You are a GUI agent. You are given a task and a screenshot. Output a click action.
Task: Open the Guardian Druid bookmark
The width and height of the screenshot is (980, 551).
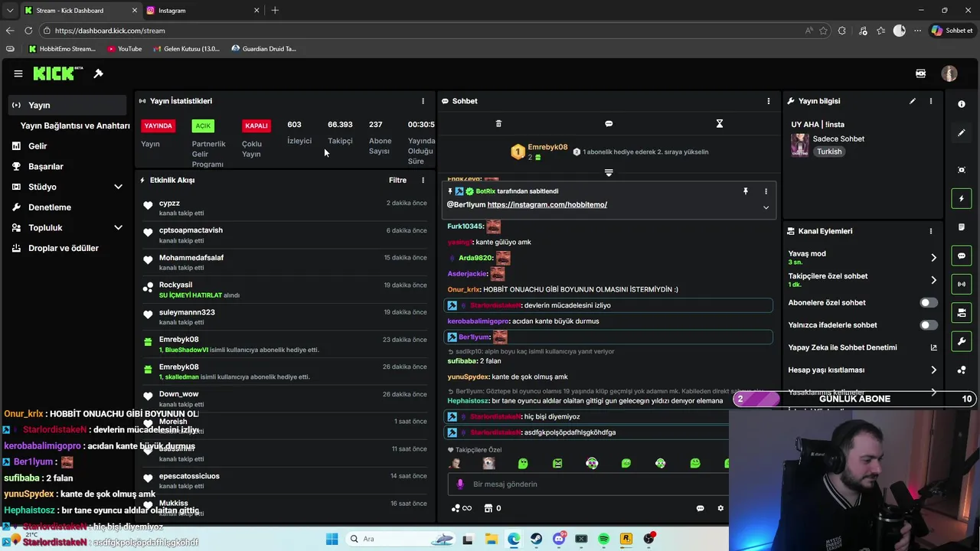[x=263, y=49]
